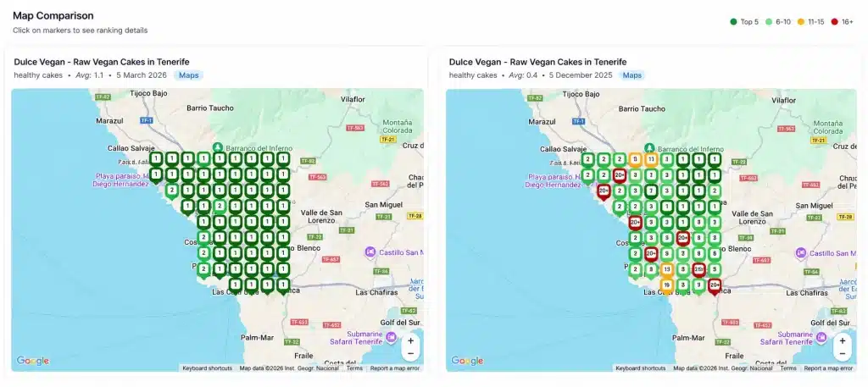Open Terms link on the left map
The image size is (868, 387).
(x=354, y=368)
